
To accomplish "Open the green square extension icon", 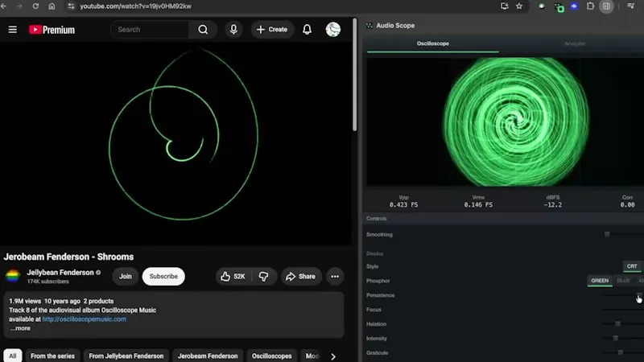I will tap(559, 7).
